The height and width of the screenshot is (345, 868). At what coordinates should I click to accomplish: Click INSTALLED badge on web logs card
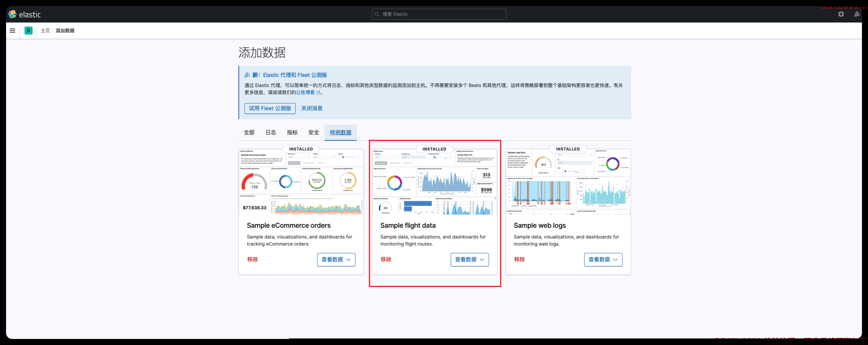point(568,149)
